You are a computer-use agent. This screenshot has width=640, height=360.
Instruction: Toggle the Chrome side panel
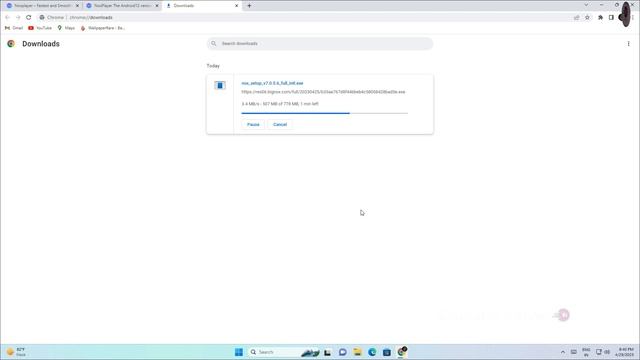click(x=611, y=18)
